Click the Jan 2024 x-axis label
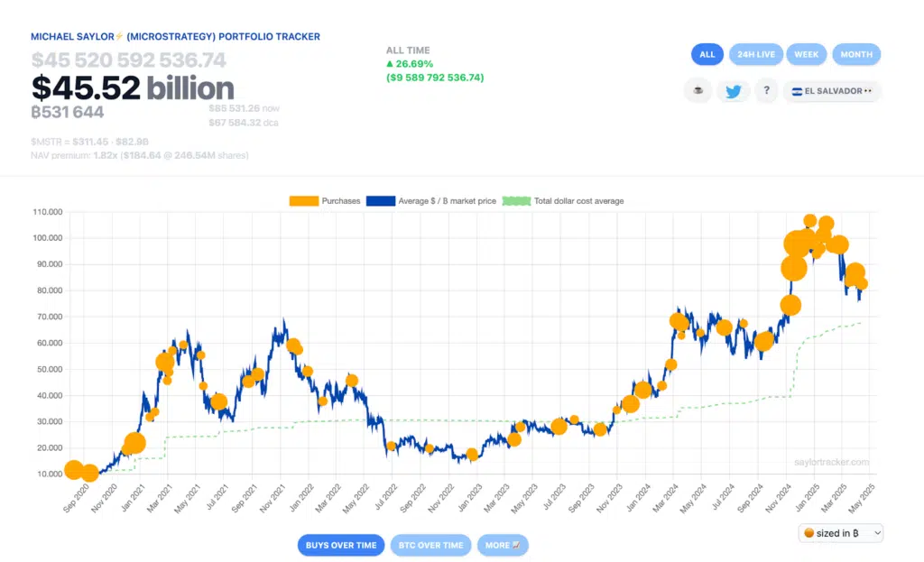Viewport: 924px width, 562px height. coord(639,498)
